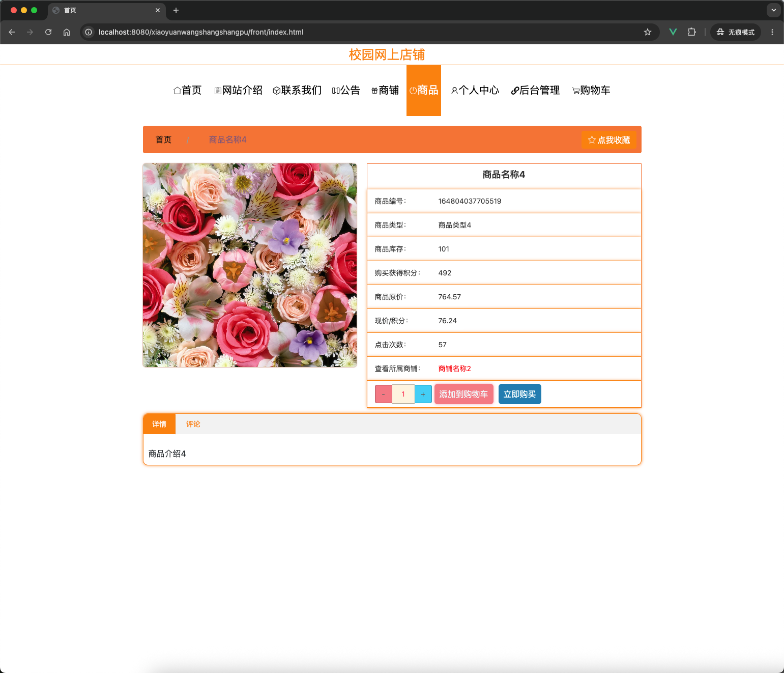Click the 购买获得积分 label
784x673 pixels.
pyautogui.click(x=397, y=273)
